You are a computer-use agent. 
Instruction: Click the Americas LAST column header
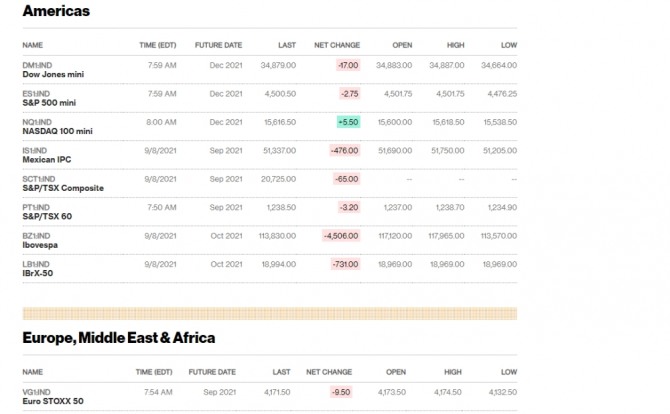point(286,45)
